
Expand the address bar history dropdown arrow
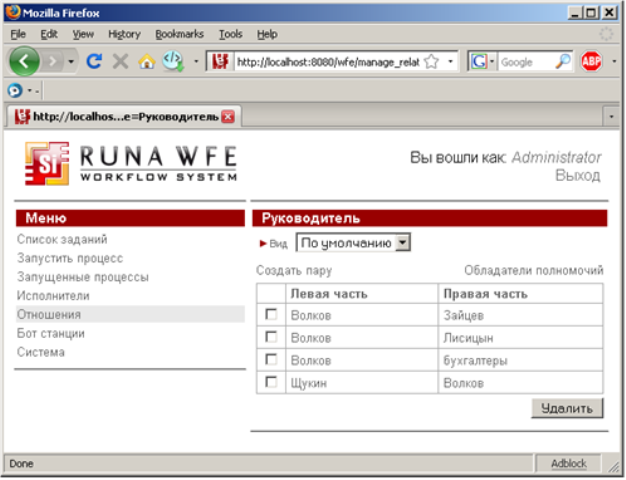tap(450, 62)
